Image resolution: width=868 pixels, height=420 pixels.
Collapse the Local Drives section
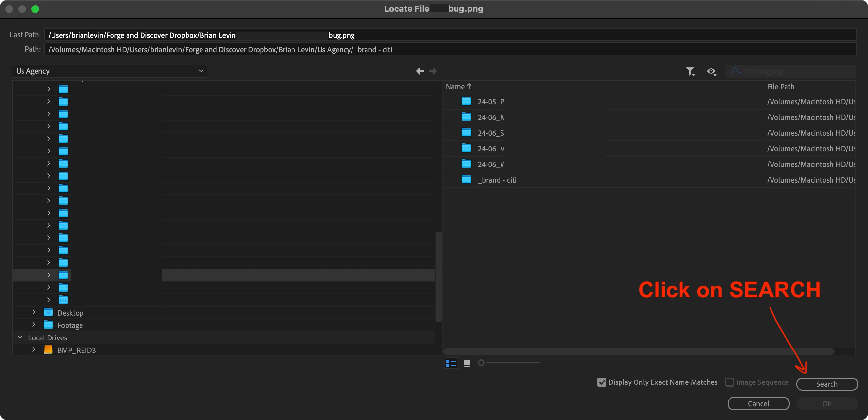point(20,337)
